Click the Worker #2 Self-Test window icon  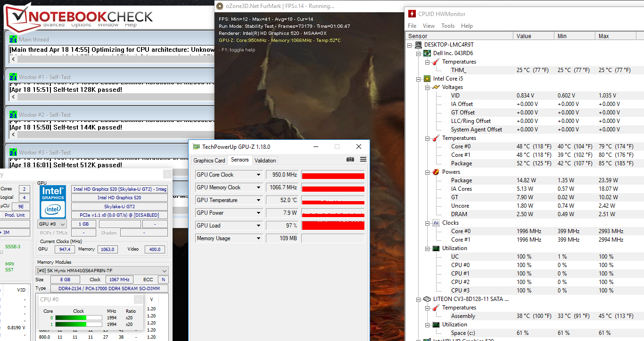[13, 115]
